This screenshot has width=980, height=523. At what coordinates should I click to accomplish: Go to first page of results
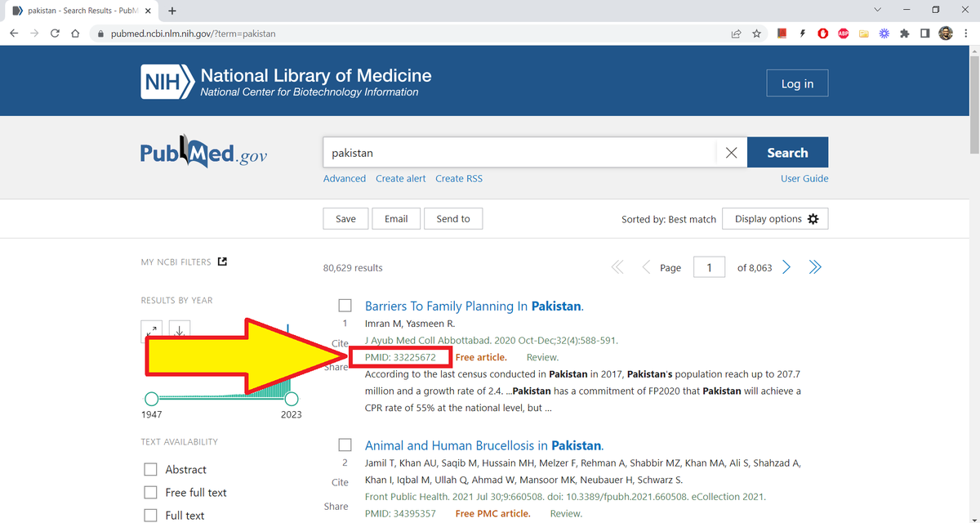coord(617,267)
